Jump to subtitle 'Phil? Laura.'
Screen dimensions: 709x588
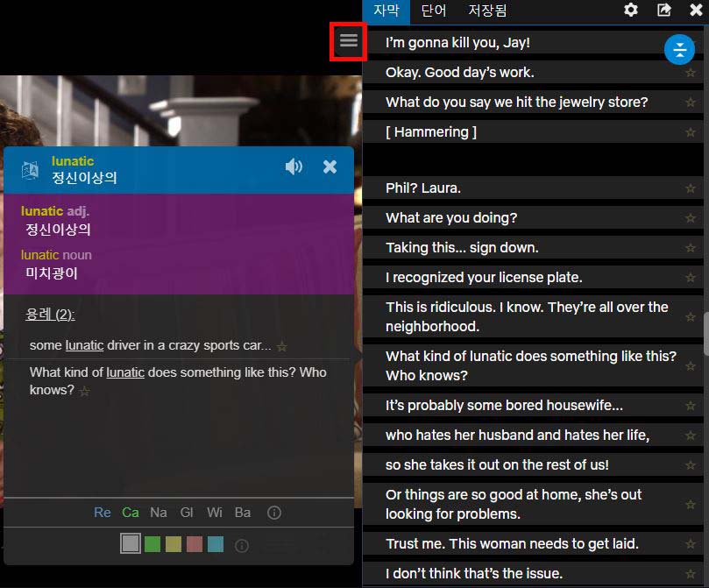point(422,188)
